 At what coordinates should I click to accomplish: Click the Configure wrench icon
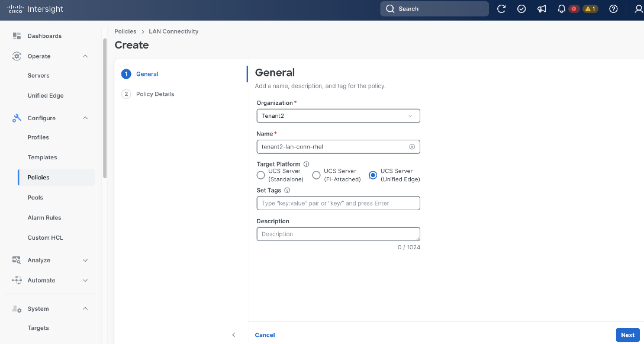[x=17, y=118]
